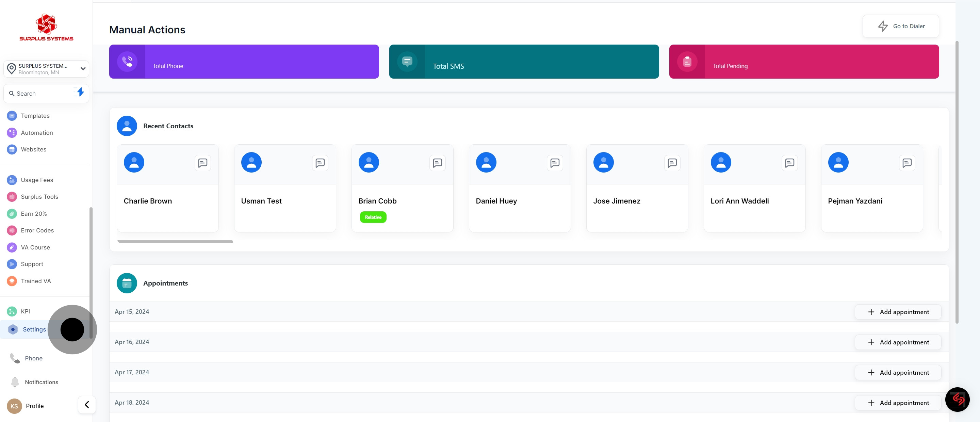The width and height of the screenshot is (980, 422).
Task: Collapse the sidebar with the chevron arrow
Action: (x=87, y=405)
